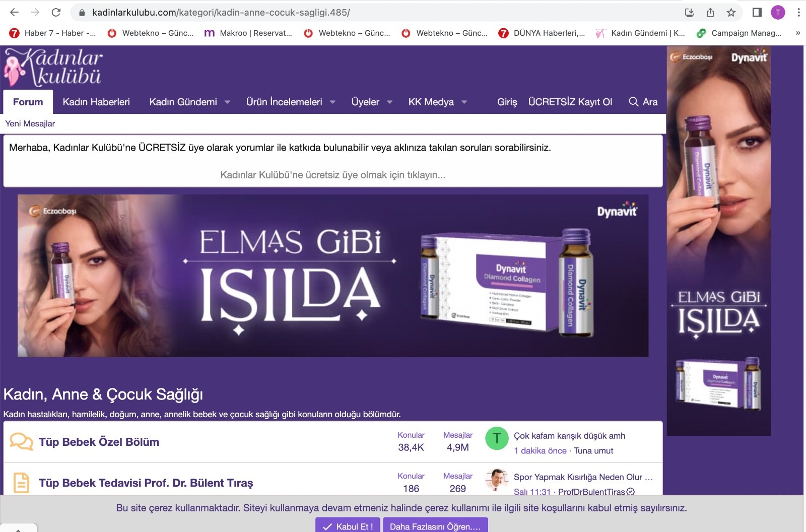Viewport: 806px width, 532px height.
Task: Click the green T user avatar
Action: 497,438
